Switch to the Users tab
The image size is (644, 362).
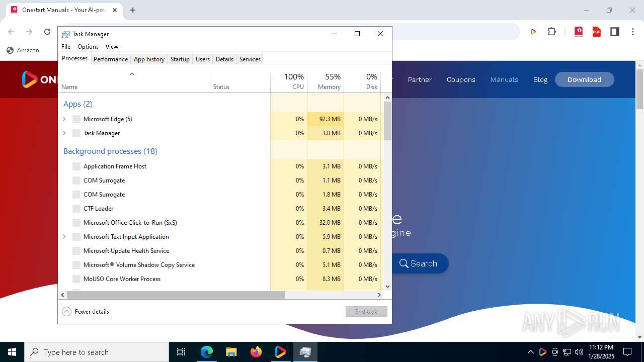(203, 59)
